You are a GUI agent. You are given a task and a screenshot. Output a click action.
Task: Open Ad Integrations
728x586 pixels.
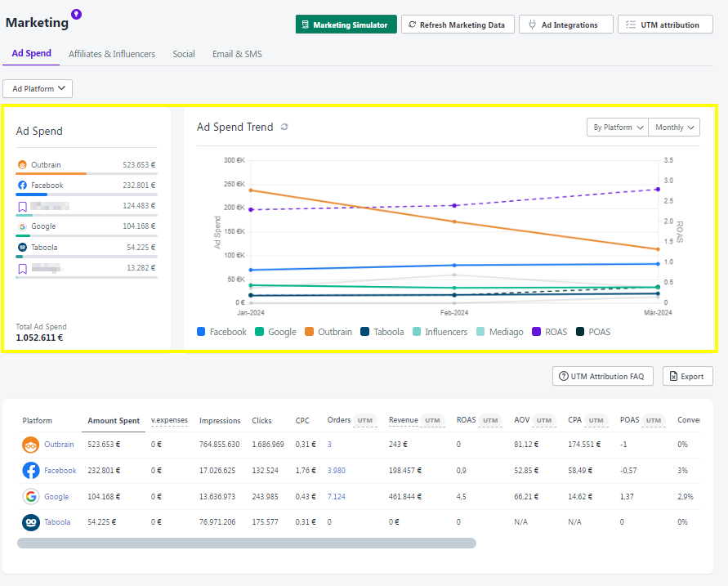point(566,25)
